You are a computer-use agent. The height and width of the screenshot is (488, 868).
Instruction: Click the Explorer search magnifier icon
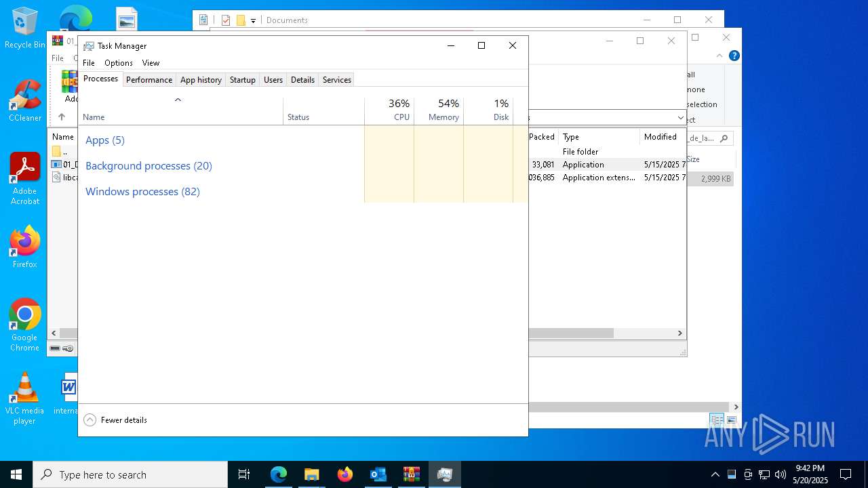point(724,138)
